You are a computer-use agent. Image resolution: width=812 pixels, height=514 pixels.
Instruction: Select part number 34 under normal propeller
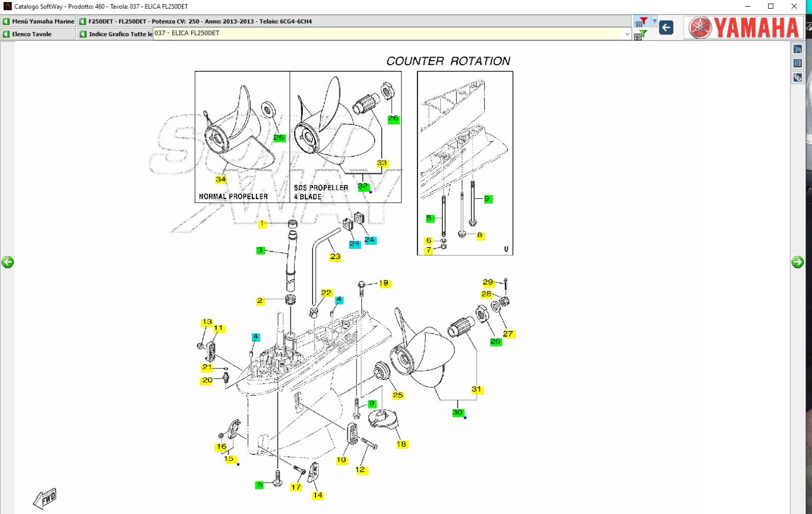(x=221, y=179)
